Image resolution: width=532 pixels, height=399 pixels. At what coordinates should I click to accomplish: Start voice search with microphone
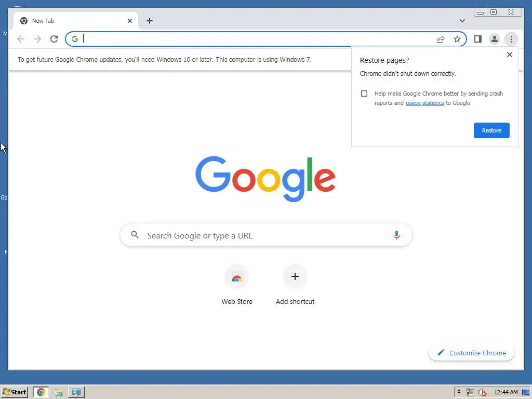click(x=396, y=235)
